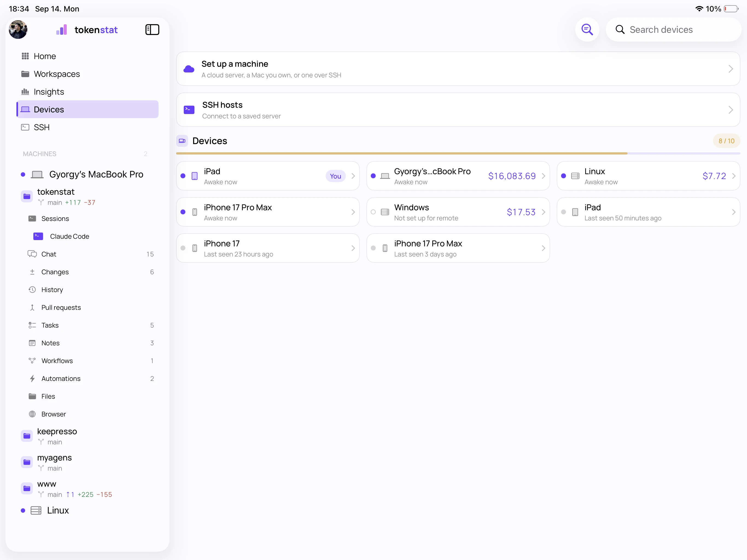Image resolution: width=747 pixels, height=560 pixels.
Task: Open Set up a machine card
Action: (458, 69)
